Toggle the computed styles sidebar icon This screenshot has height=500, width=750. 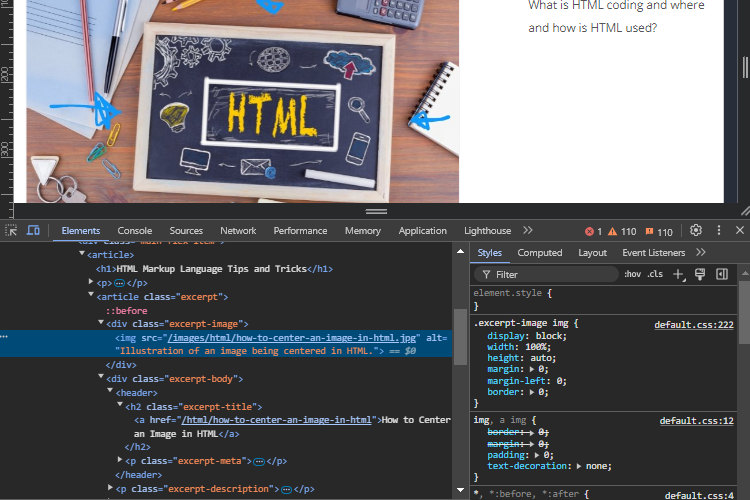click(722, 274)
